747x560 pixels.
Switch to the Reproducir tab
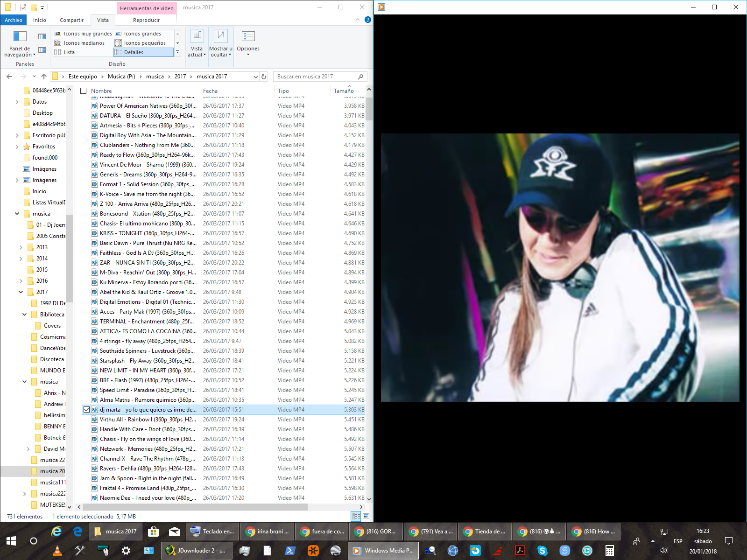[x=146, y=20]
